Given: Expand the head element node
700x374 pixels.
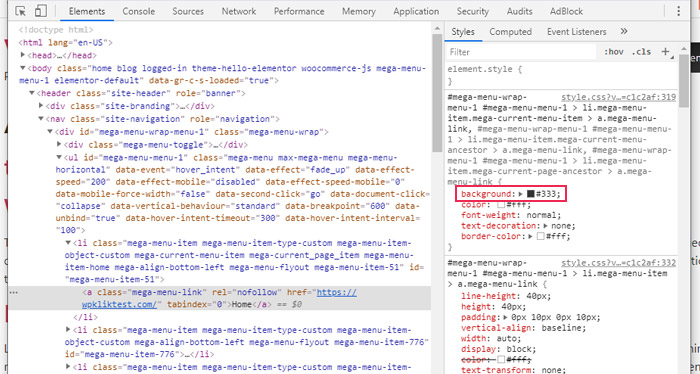Looking at the screenshot, I should point(23,55).
